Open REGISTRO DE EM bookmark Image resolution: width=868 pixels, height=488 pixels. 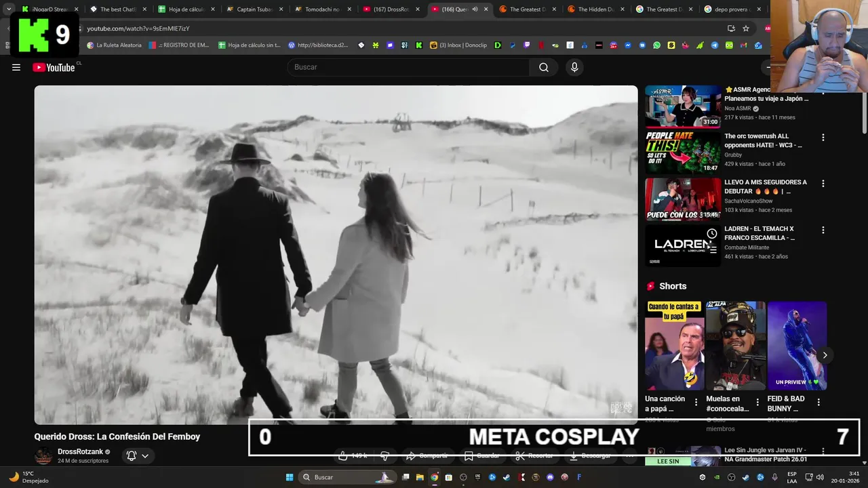tap(179, 45)
